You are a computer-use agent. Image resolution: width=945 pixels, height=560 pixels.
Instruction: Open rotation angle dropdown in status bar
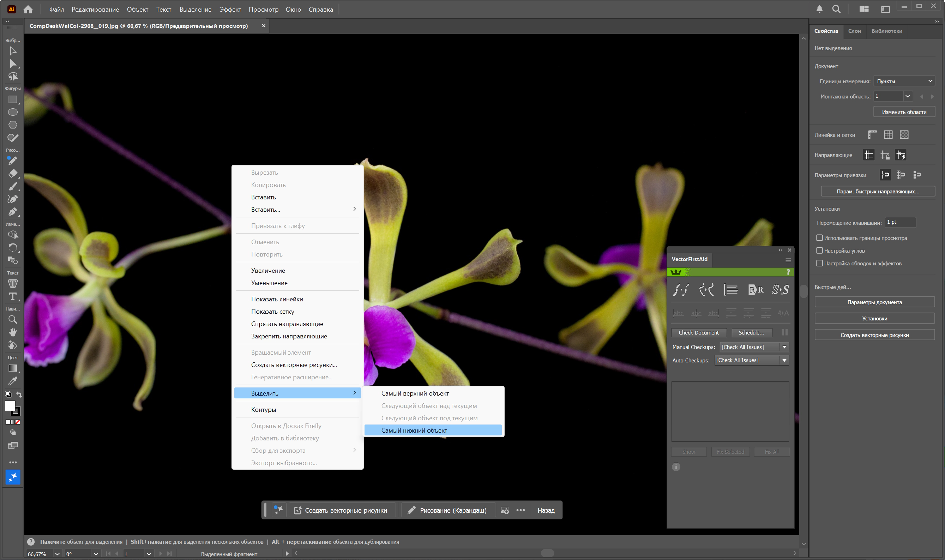tap(96, 554)
